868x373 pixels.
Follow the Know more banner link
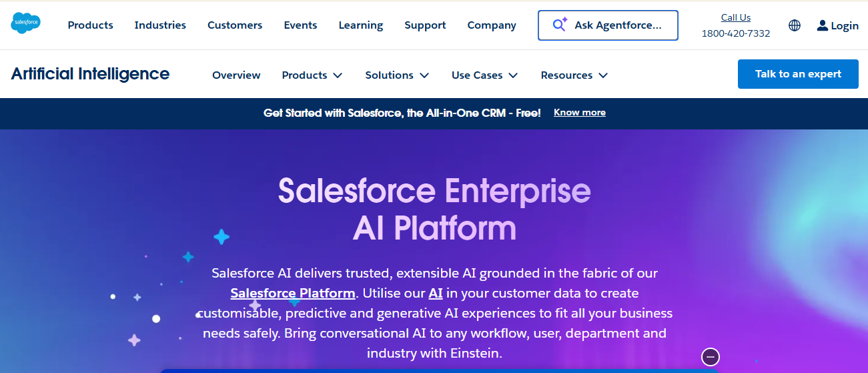[580, 113]
